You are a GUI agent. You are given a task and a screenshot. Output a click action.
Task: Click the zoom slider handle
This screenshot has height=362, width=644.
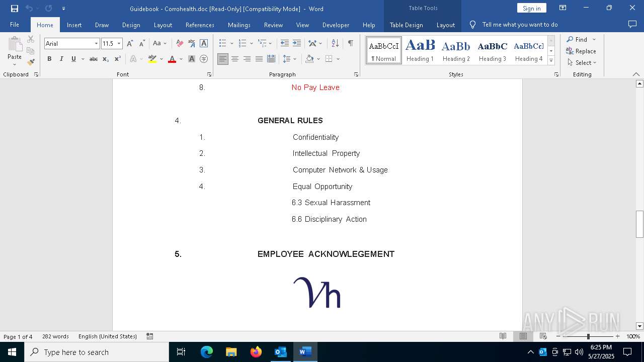click(x=588, y=336)
